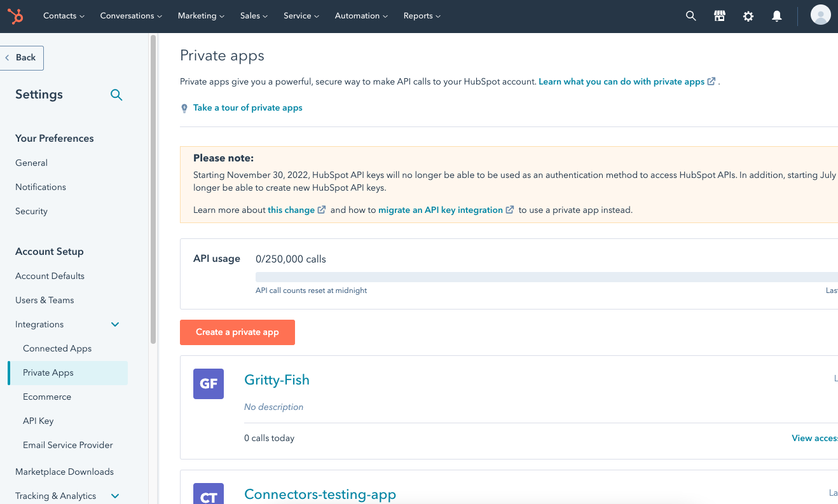Click the '0/250,000 calls' text
The height and width of the screenshot is (504, 838).
pos(291,259)
